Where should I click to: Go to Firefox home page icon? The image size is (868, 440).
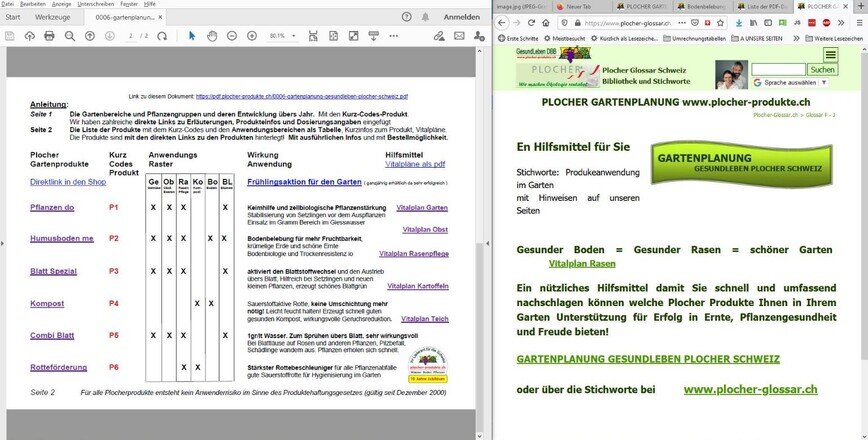[x=546, y=23]
